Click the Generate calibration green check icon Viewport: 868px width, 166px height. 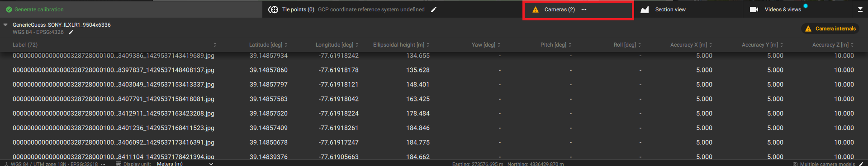9,9
